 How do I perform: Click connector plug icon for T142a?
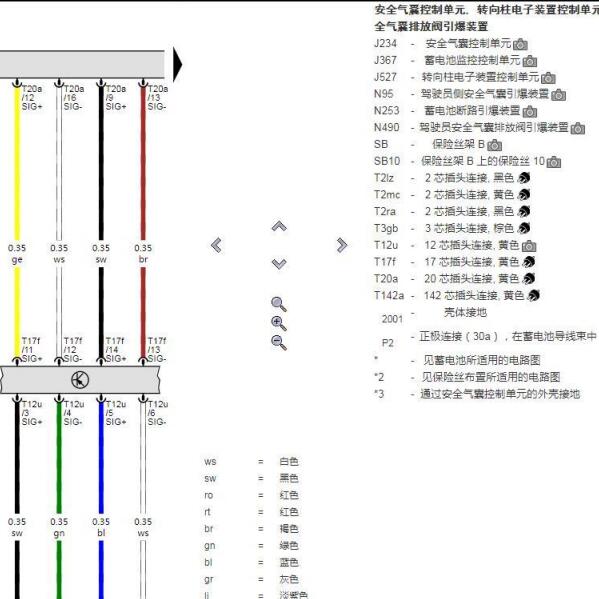533,295
